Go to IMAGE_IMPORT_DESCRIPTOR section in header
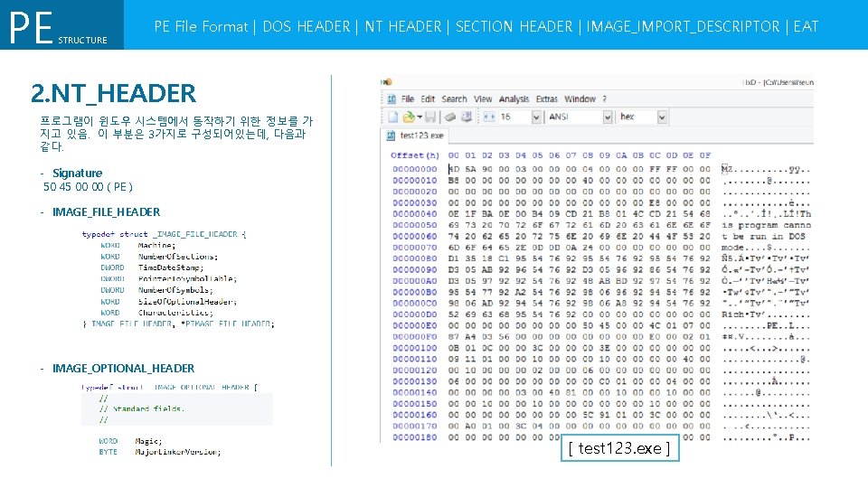Image resolution: width=868 pixels, height=488 pixels. [683, 26]
